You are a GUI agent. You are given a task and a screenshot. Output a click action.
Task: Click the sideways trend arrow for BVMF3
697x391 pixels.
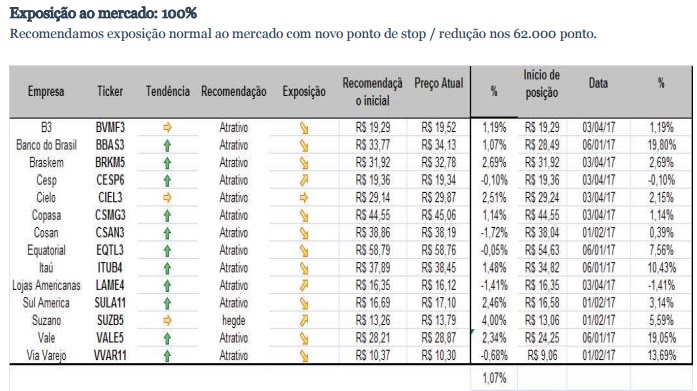[167, 128]
